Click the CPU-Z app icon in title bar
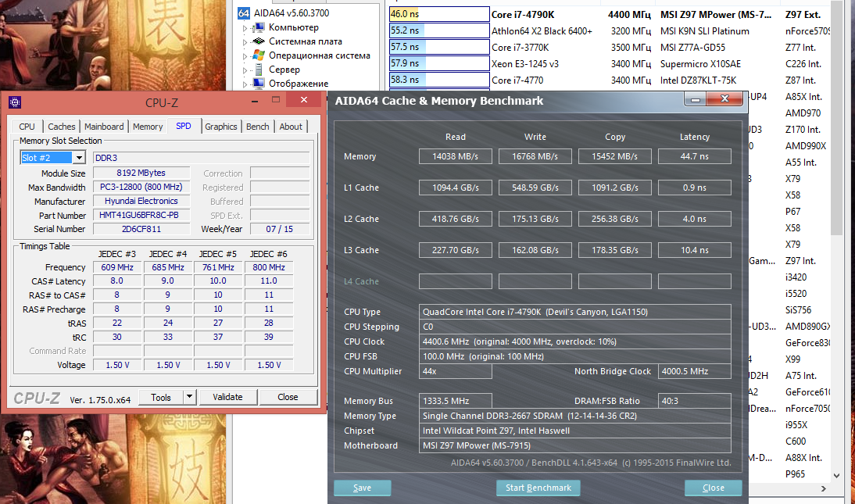Viewport: 855px width, 504px height. click(16, 102)
